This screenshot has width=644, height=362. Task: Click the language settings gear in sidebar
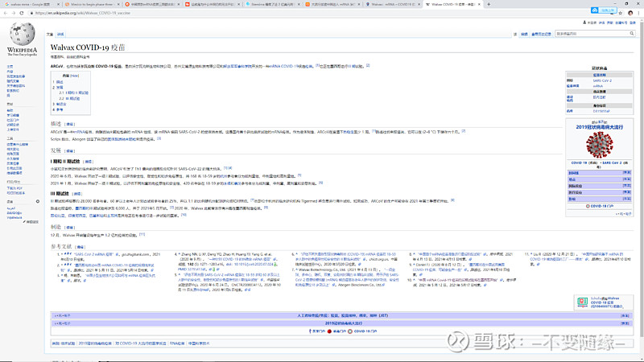37,202
